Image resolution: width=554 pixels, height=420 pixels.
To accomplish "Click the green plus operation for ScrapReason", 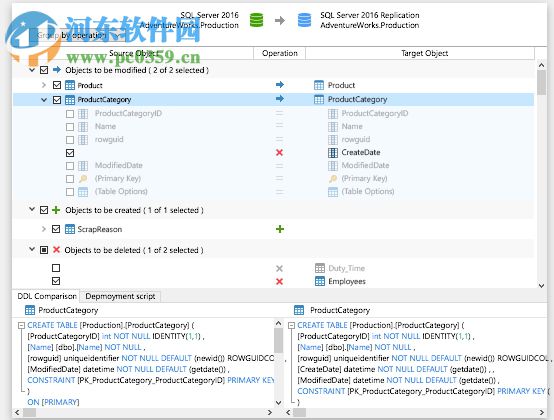I will coord(280,229).
